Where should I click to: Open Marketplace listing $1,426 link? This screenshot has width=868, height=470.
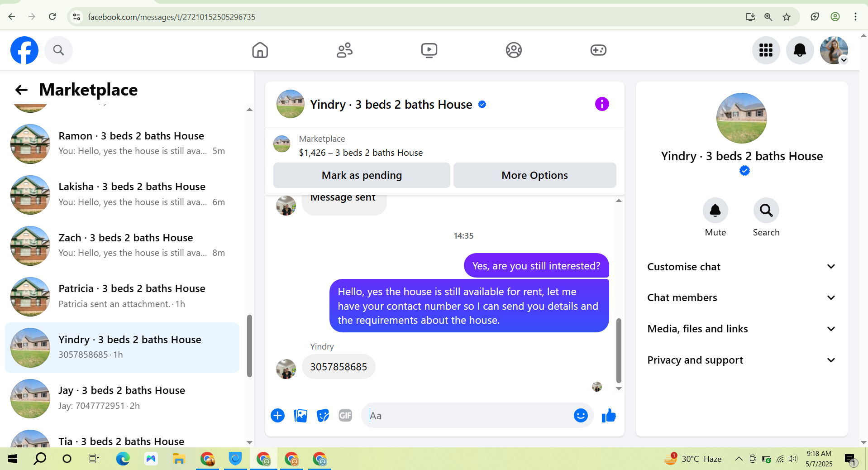pyautogui.click(x=361, y=153)
